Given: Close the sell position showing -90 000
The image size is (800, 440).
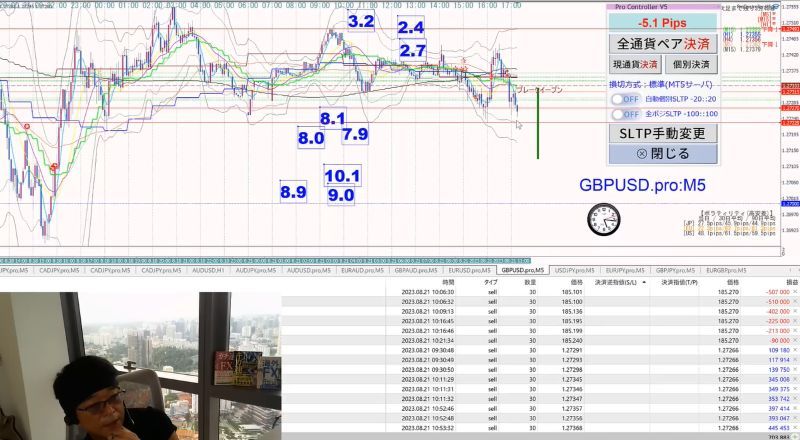Looking at the screenshot, I should pos(795,340).
